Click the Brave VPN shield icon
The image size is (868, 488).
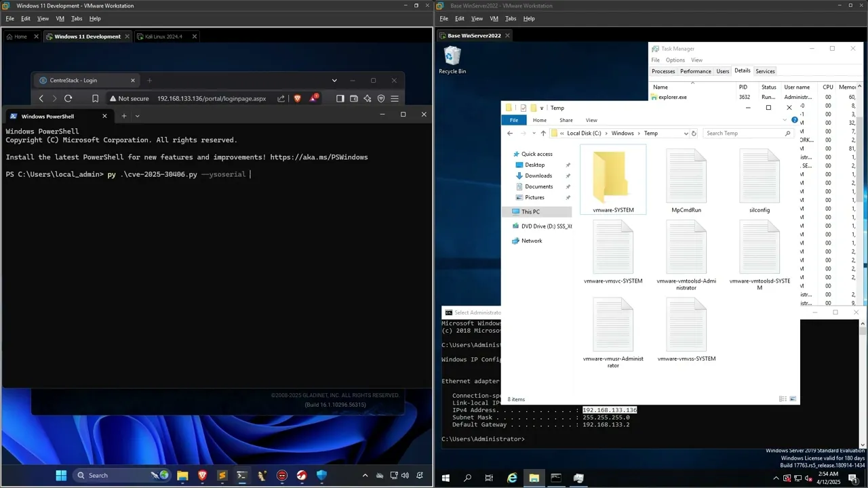coord(381,98)
